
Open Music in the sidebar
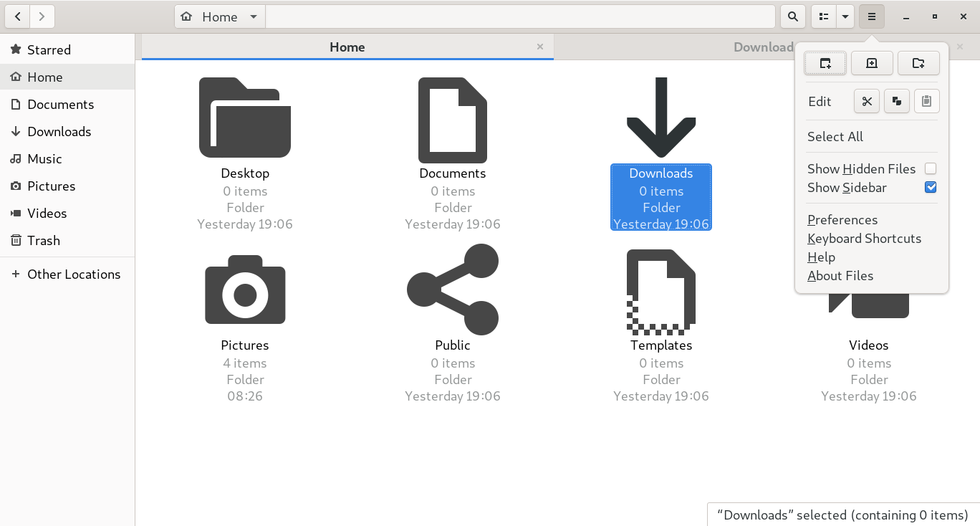coord(67,159)
